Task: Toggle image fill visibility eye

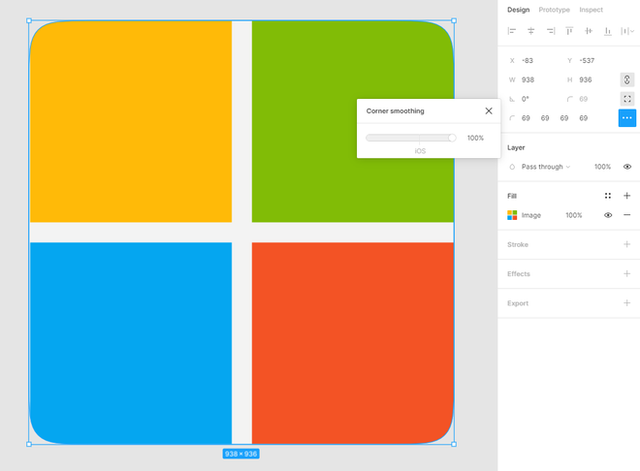Action: click(x=608, y=215)
